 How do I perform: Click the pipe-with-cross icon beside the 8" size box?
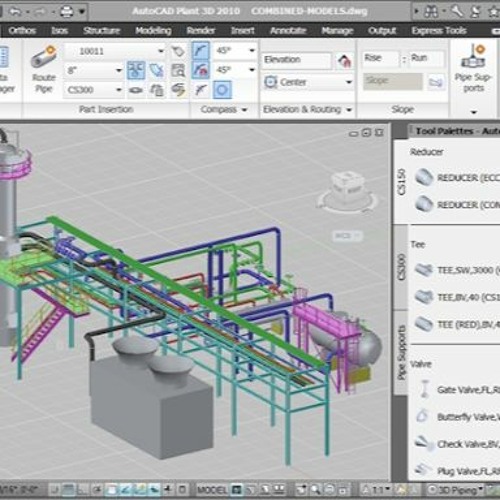click(x=156, y=70)
